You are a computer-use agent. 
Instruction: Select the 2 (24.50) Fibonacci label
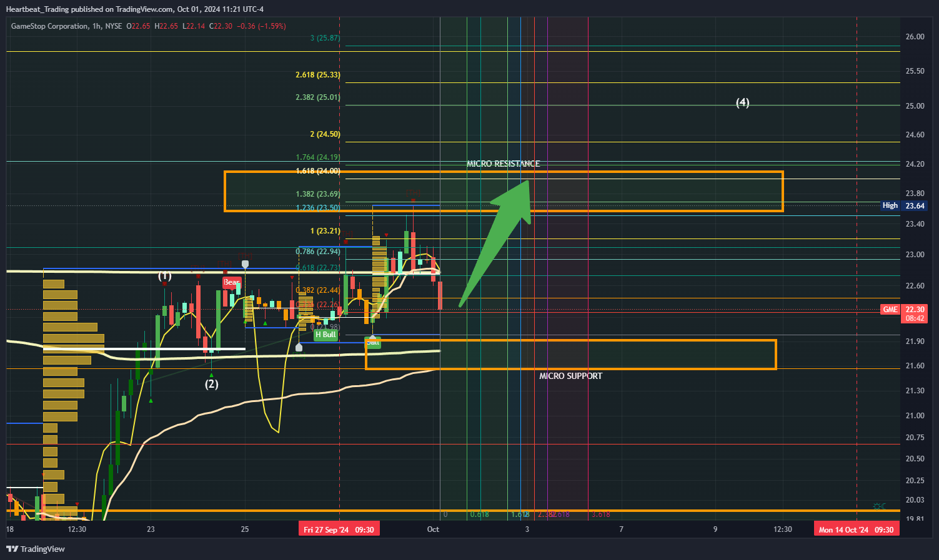(x=325, y=134)
